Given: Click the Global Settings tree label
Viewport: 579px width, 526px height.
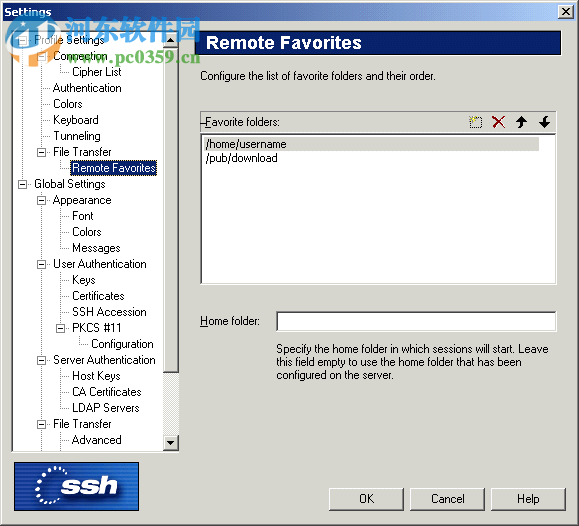Looking at the screenshot, I should pos(70,184).
